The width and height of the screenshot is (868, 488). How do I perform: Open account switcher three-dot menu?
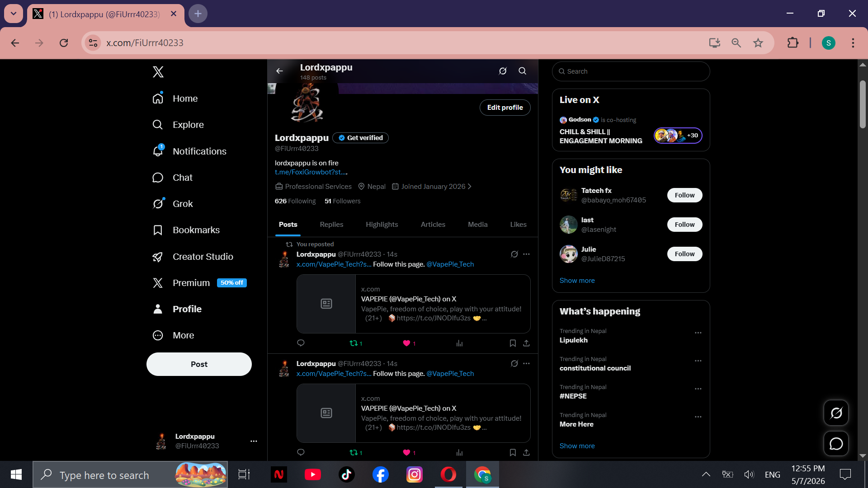tap(254, 441)
